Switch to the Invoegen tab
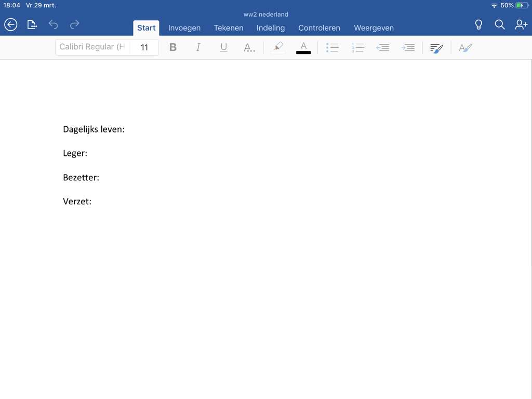532x399 pixels. (184, 28)
